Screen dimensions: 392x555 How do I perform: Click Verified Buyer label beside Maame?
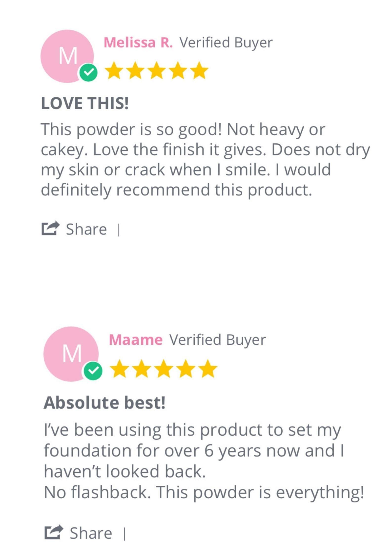pos(217,340)
